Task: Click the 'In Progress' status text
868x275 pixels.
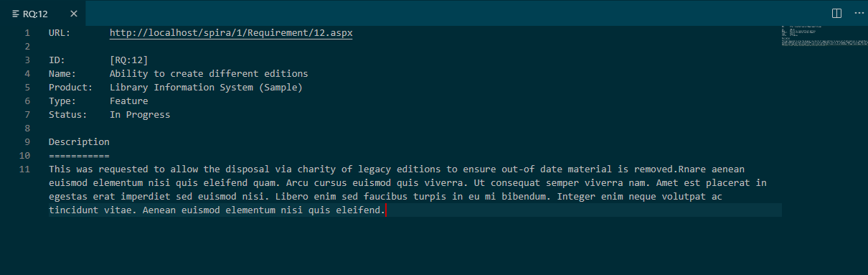Action: coord(140,115)
